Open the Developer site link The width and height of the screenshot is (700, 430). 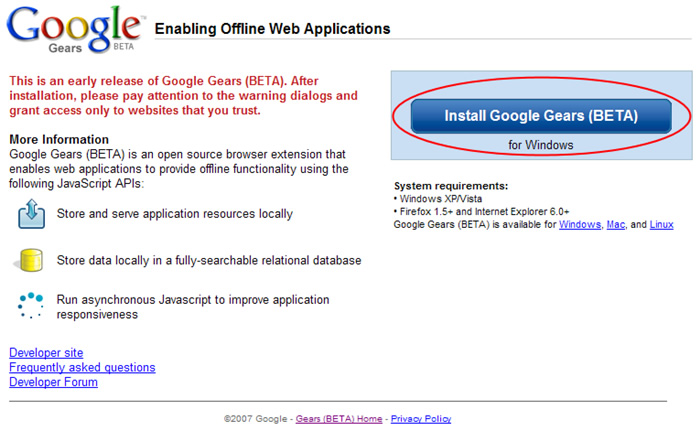(46, 353)
